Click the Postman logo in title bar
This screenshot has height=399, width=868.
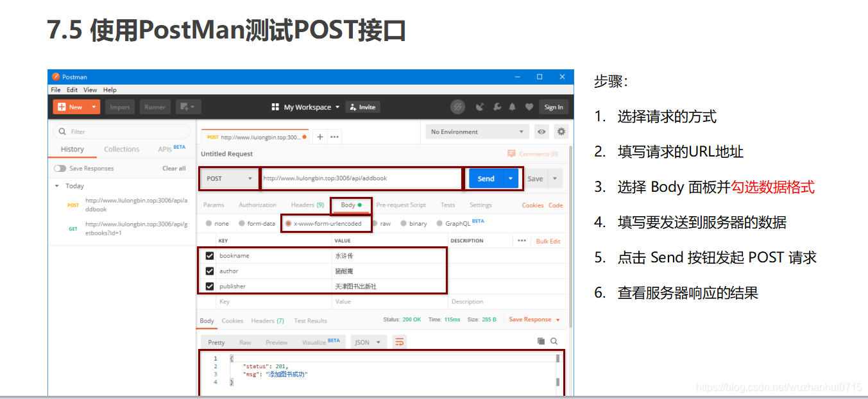pyautogui.click(x=56, y=77)
